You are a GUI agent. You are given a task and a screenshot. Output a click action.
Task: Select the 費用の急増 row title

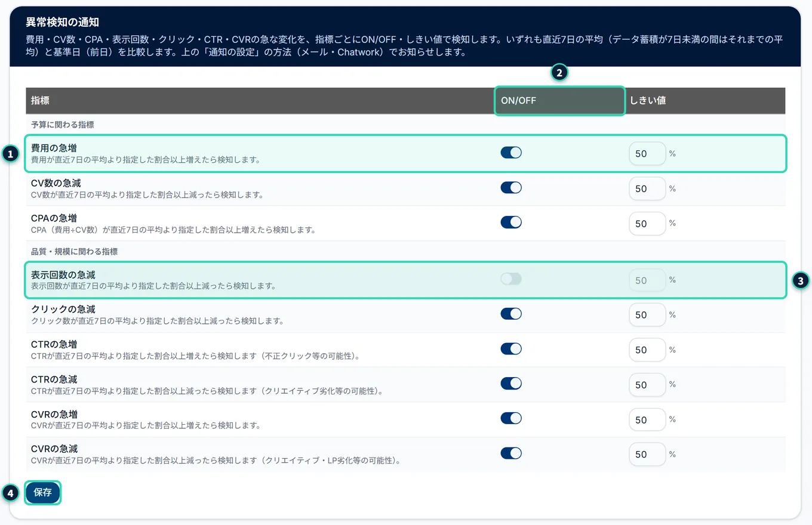pos(54,148)
